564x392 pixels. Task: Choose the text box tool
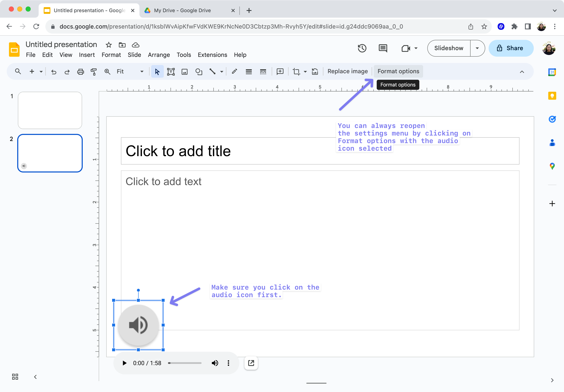[171, 71]
